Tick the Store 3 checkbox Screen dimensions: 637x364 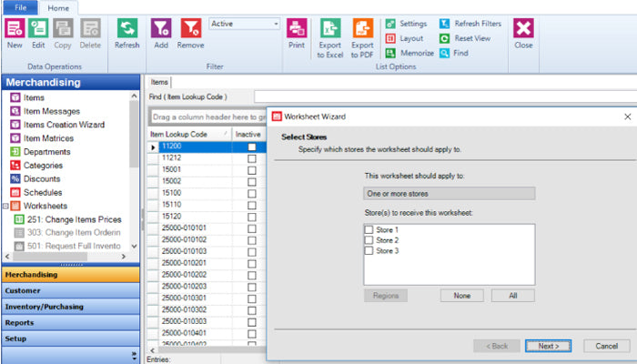coord(369,250)
